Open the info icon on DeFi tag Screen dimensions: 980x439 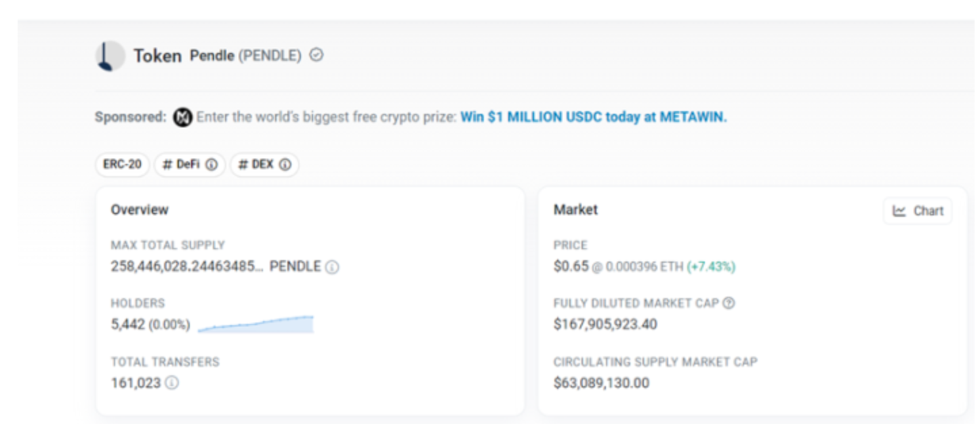coord(211,165)
